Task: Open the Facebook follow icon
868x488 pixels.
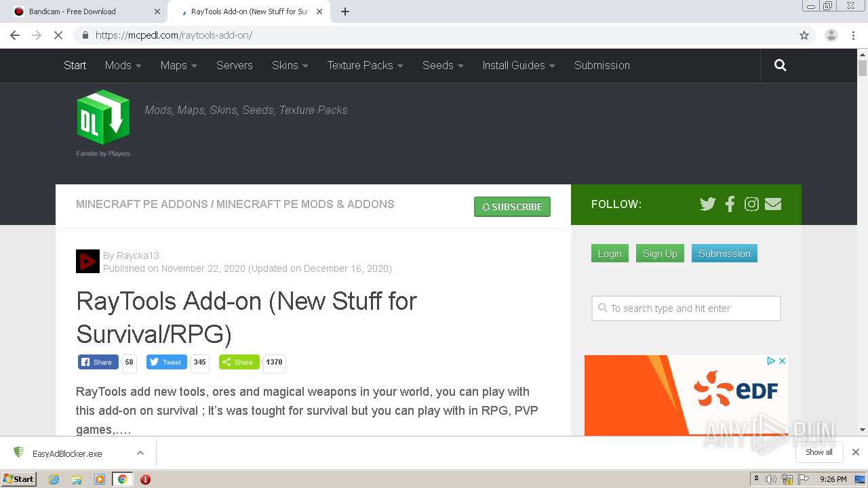Action: [x=730, y=204]
